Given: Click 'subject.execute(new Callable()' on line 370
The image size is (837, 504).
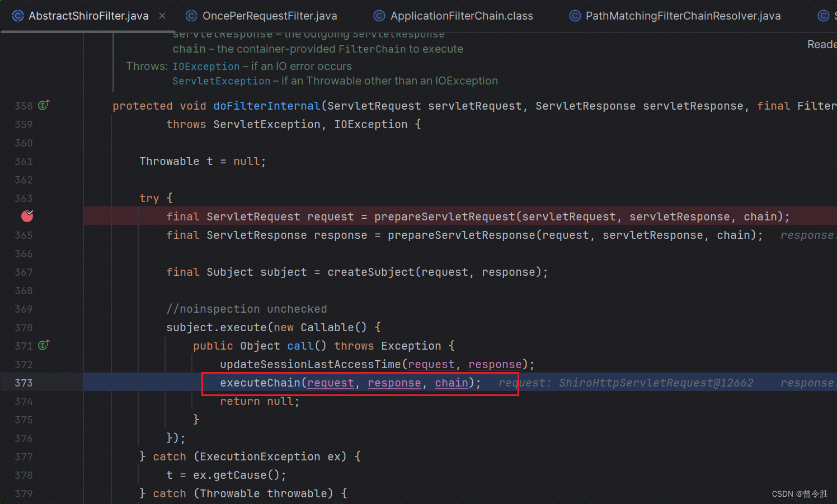Looking at the screenshot, I should tap(267, 327).
